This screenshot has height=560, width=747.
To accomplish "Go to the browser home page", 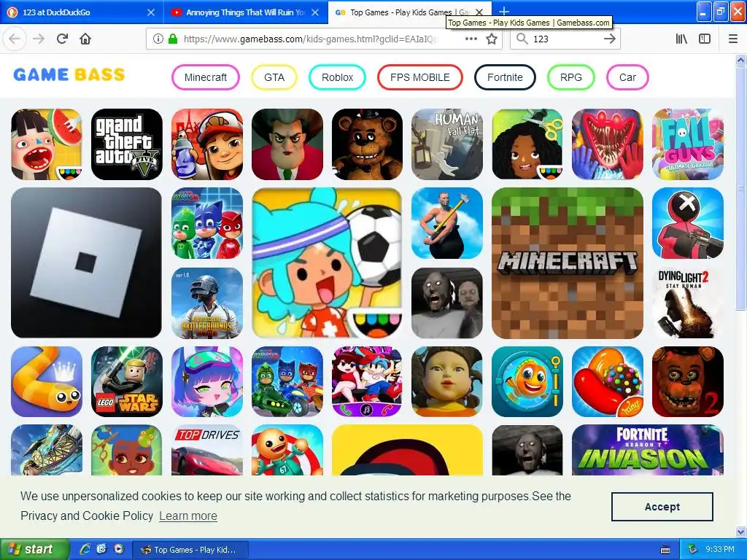I will 85,39.
